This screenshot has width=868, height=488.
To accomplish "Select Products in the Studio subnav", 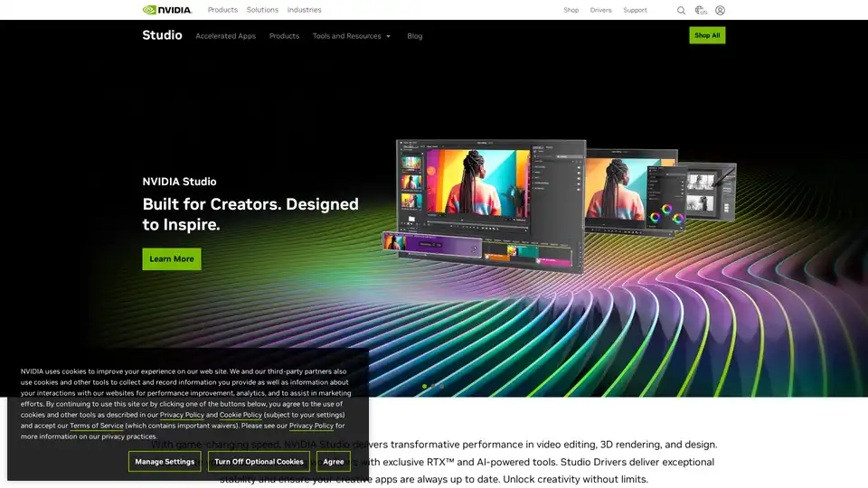I will pyautogui.click(x=284, y=36).
